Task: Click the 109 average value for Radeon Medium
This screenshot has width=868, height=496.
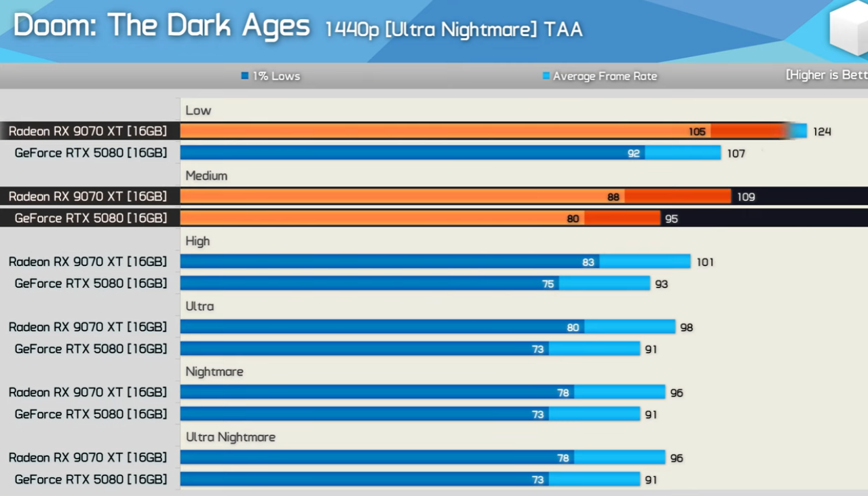Action: pos(746,197)
